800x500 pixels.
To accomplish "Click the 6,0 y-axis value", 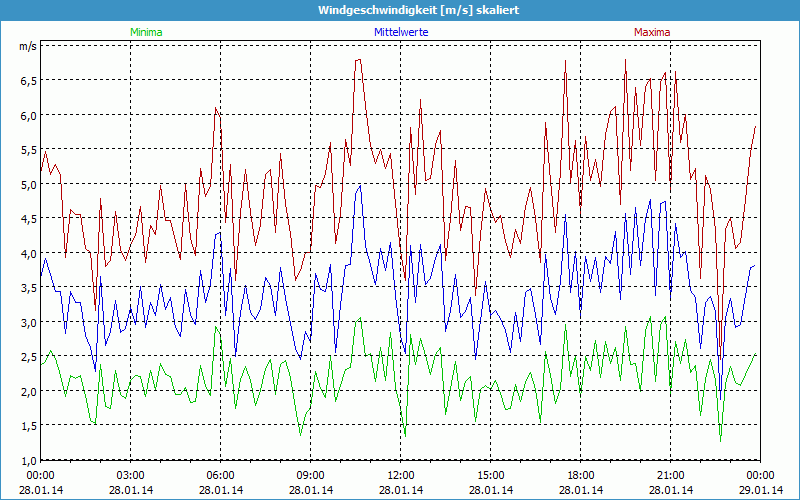I will 29,115.
